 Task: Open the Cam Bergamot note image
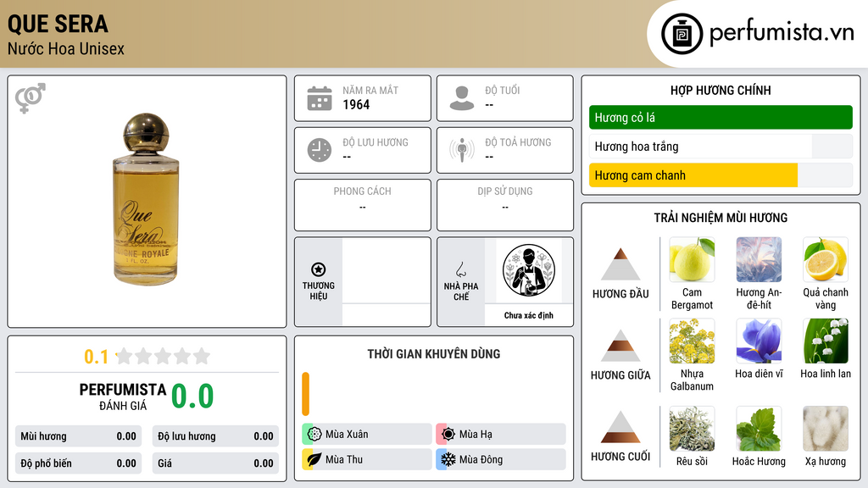[692, 259]
